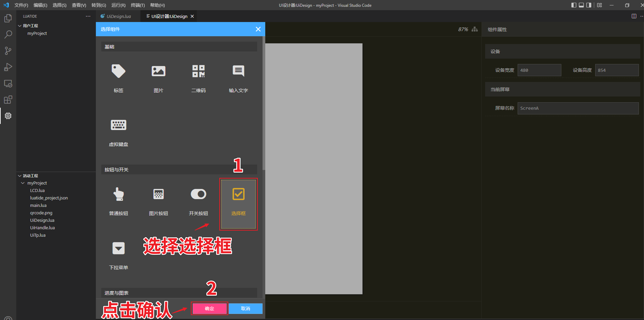644x320 pixels.
Task: Select the 选择框 checkbox component
Action: pyautogui.click(x=238, y=204)
